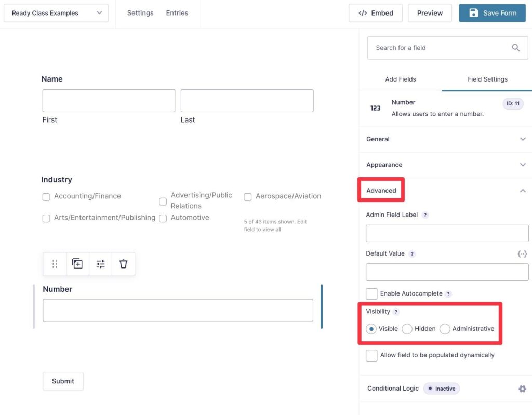Click the search magnifier in the field search box
The height and width of the screenshot is (415, 532).
(515, 47)
